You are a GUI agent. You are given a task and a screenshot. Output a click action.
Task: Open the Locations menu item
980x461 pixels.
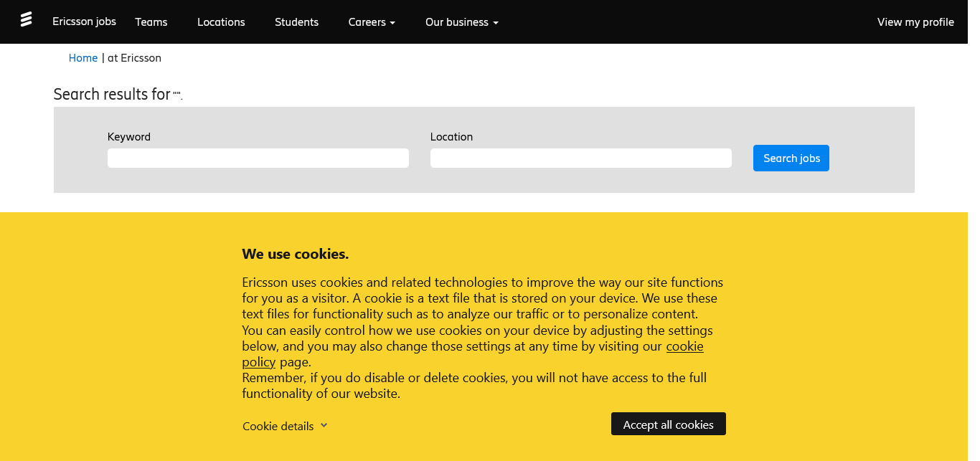pyautogui.click(x=221, y=22)
